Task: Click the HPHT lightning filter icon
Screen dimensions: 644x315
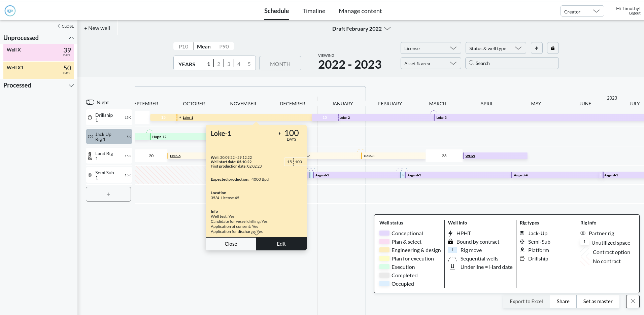Action: (537, 48)
